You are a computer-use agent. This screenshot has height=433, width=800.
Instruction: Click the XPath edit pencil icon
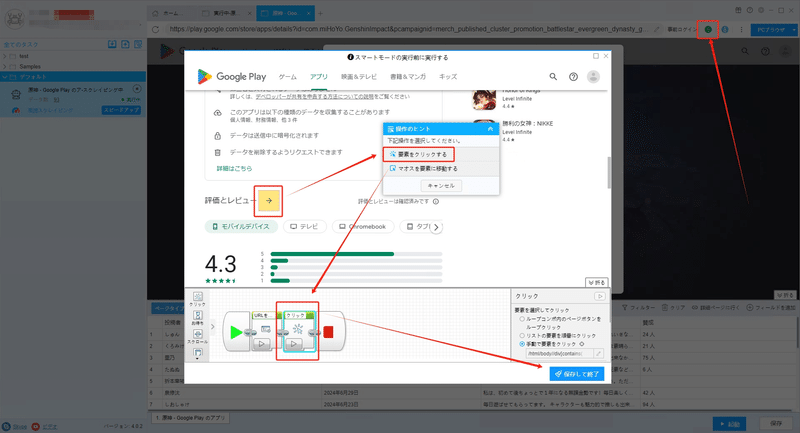click(598, 353)
